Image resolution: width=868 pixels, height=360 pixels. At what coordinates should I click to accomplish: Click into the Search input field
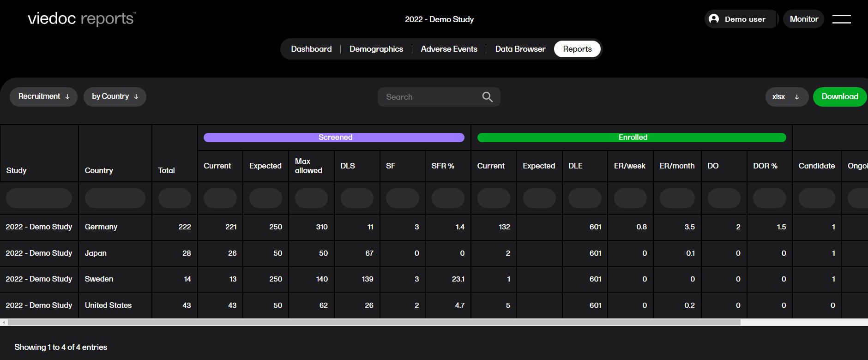pos(429,97)
